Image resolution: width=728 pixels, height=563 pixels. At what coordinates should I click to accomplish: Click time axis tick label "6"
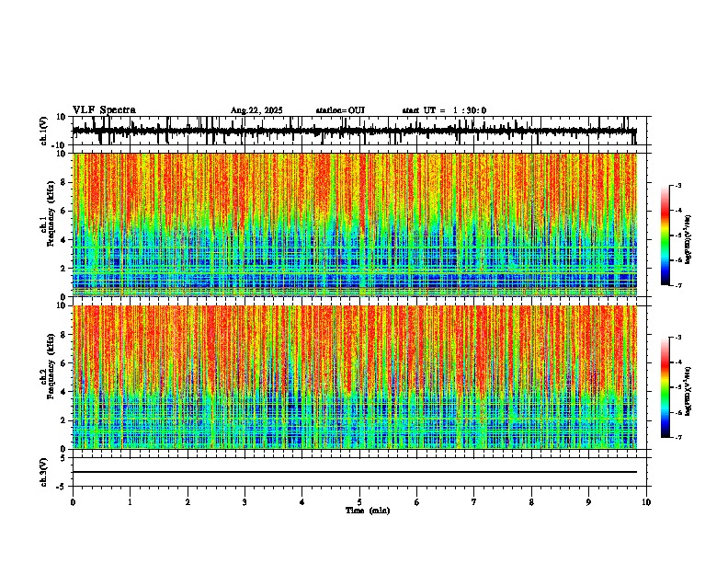[417, 502]
